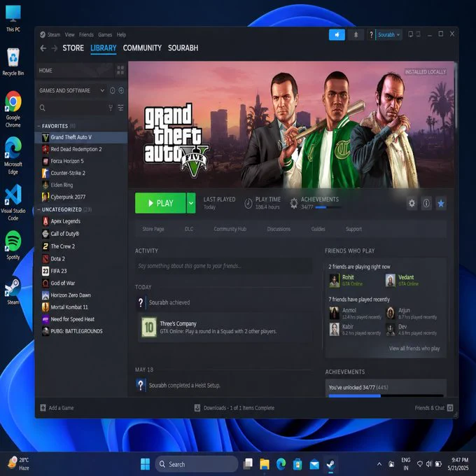Open Downloads status at the bottom
The image size is (476, 476).
tap(234, 407)
